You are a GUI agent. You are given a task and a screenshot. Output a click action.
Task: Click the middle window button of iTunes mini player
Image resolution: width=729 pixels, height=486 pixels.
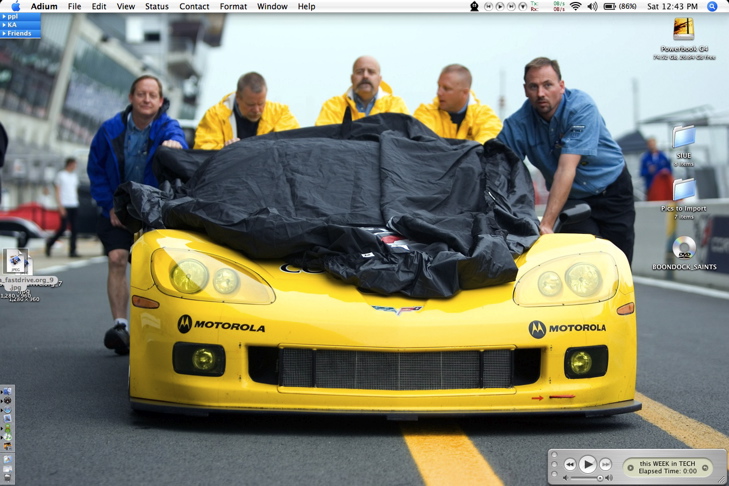(x=554, y=464)
